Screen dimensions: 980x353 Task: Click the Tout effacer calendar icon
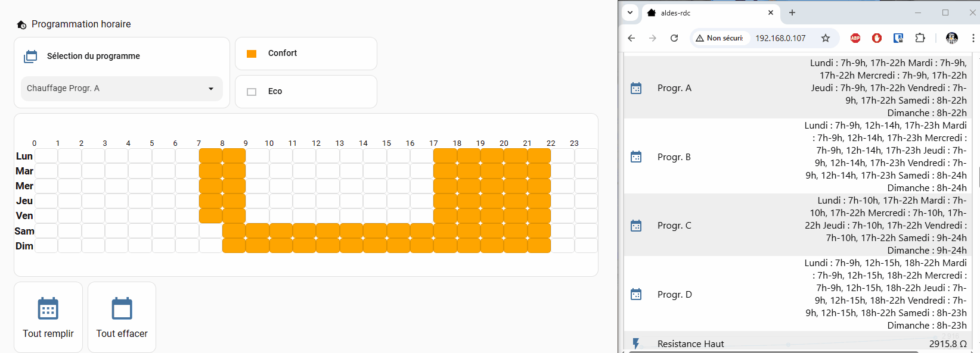point(122,309)
